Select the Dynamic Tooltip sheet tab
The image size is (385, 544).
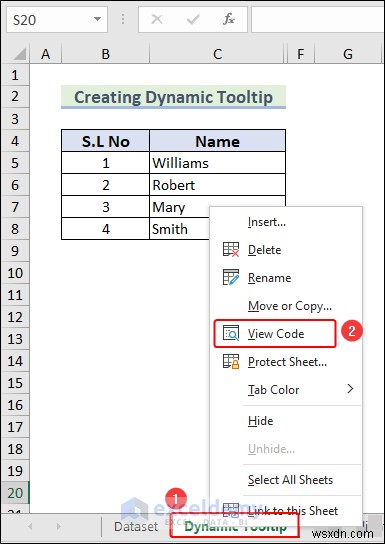[x=235, y=526]
